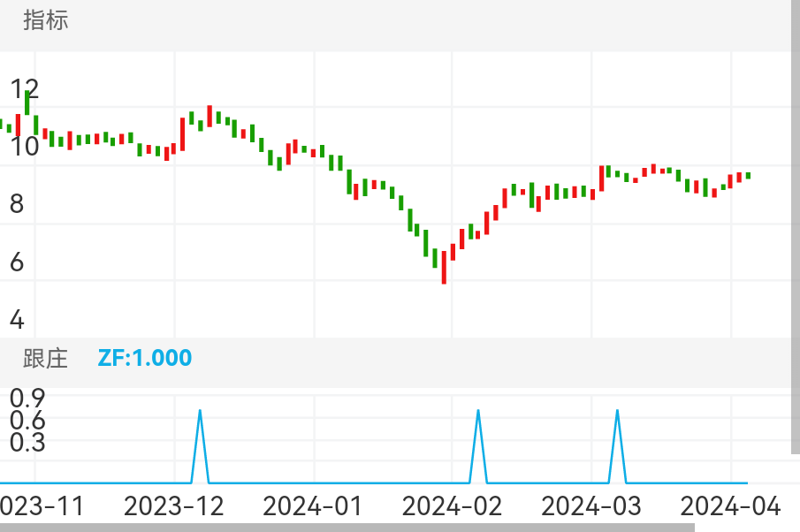Viewport: 800px width, 532px height.
Task: Click the ZF:1.000 indicator value
Action: click(x=144, y=358)
